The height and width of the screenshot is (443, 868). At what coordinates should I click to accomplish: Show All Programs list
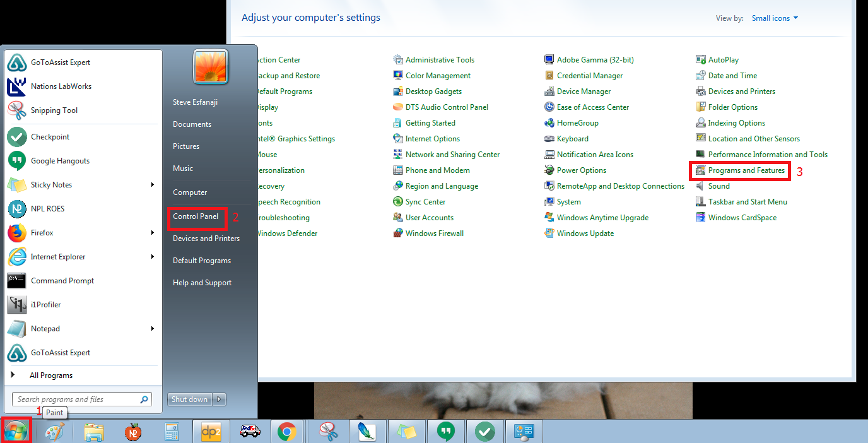[51, 375]
